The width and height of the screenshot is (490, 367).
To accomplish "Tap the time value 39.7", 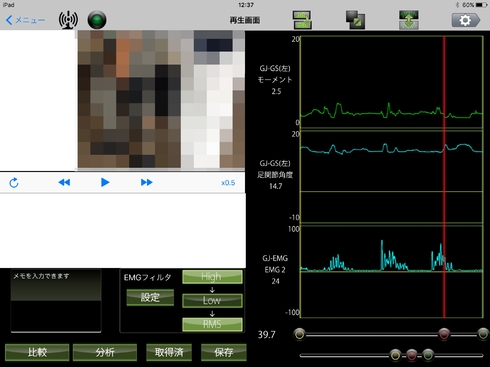I will point(267,334).
